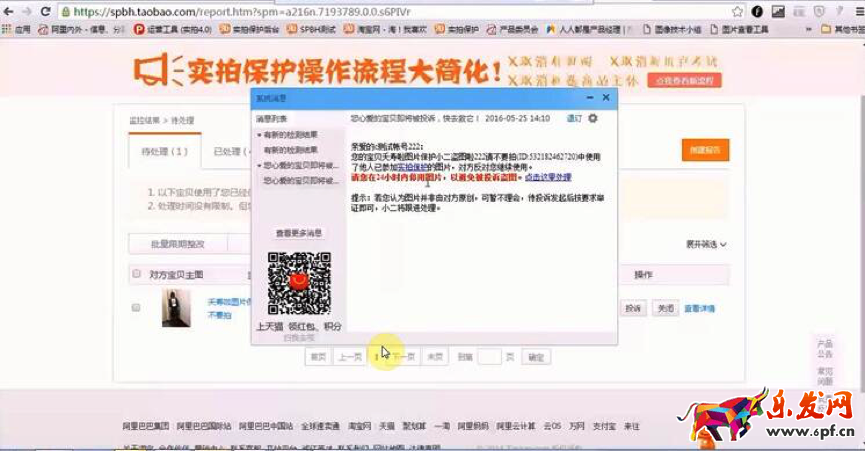Click the 关闭 button in the item row

pyautogui.click(x=665, y=309)
